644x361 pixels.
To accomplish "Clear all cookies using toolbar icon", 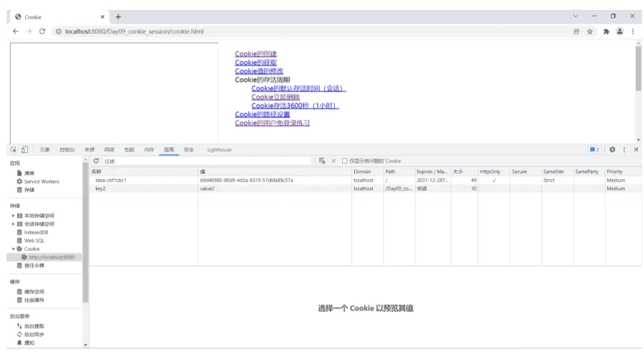I will [x=322, y=161].
